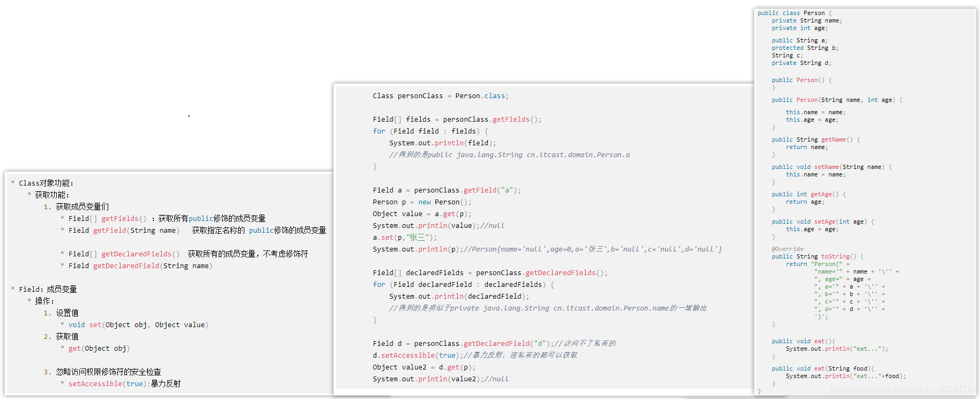
Task: Click 'protected String b;' field declaration
Action: tap(805, 48)
